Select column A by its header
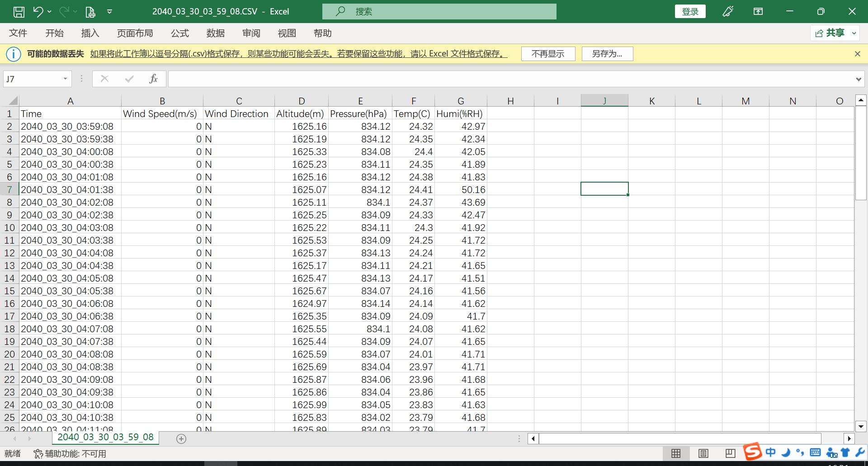The width and height of the screenshot is (868, 466). pyautogui.click(x=70, y=101)
